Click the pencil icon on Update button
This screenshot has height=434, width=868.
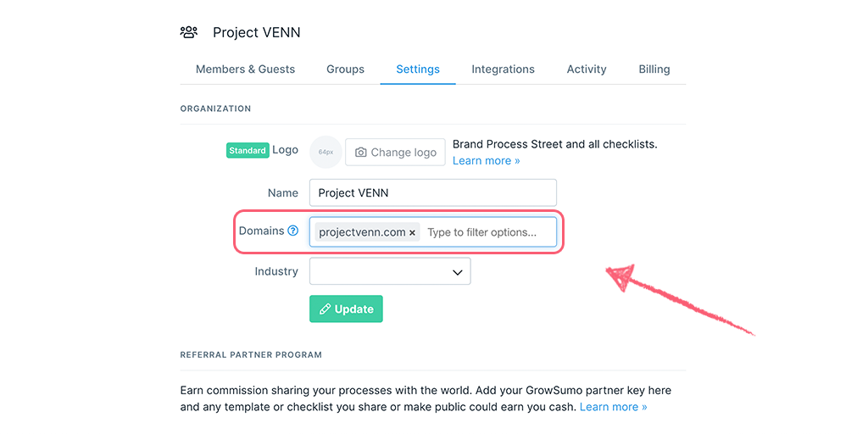click(325, 309)
